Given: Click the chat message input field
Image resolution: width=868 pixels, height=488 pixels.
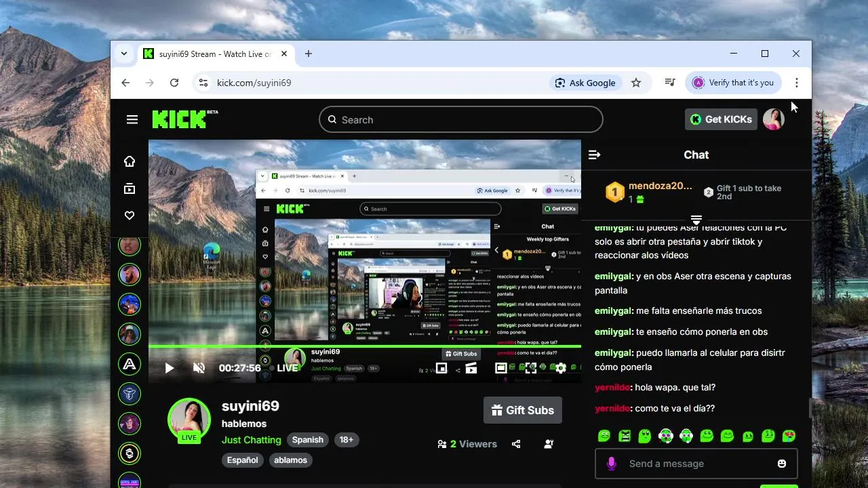Looking at the screenshot, I should tap(696, 464).
